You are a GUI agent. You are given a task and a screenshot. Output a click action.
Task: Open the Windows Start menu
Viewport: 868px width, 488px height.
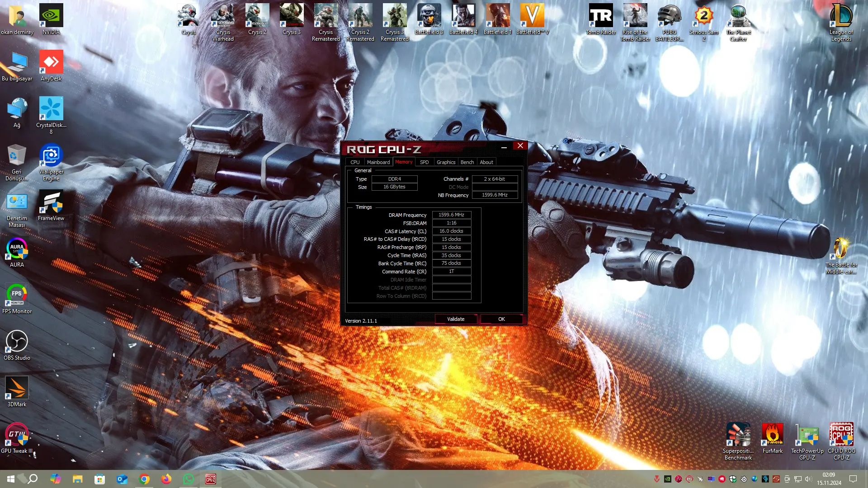coord(11,479)
